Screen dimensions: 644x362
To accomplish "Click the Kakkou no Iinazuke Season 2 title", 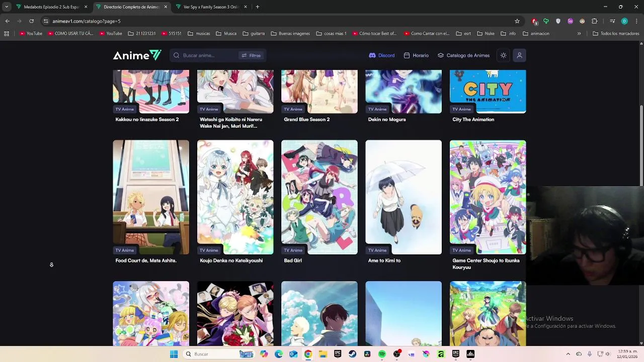I will click(x=147, y=120).
